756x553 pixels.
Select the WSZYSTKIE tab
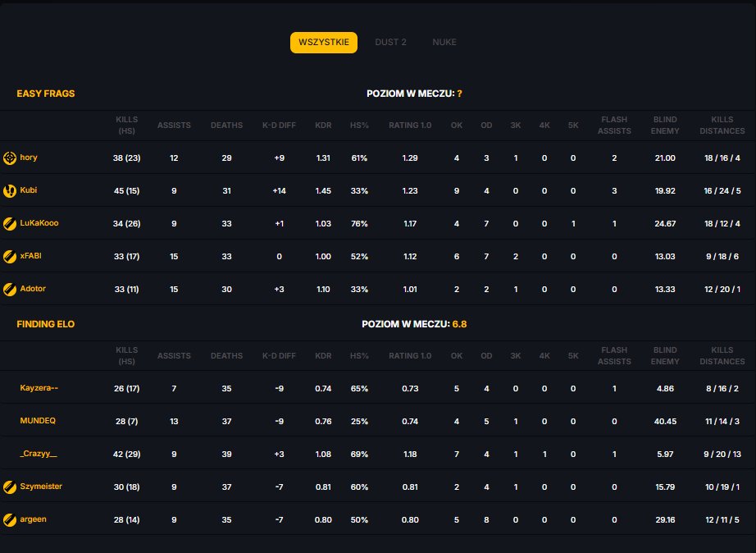click(x=324, y=43)
